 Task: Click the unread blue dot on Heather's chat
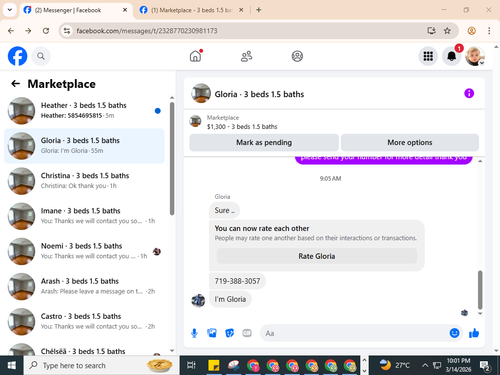pyautogui.click(x=158, y=111)
